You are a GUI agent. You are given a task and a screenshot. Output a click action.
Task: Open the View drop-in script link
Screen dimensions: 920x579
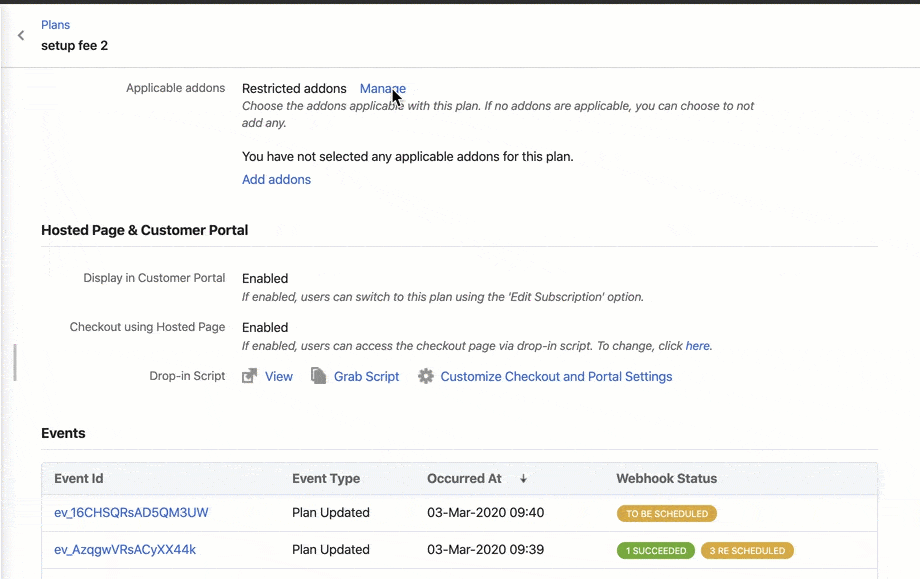click(279, 377)
